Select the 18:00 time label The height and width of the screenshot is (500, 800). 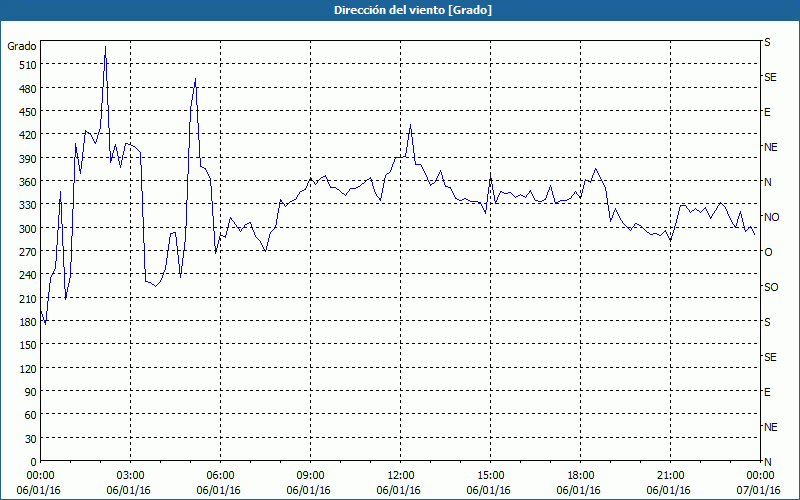click(x=581, y=476)
